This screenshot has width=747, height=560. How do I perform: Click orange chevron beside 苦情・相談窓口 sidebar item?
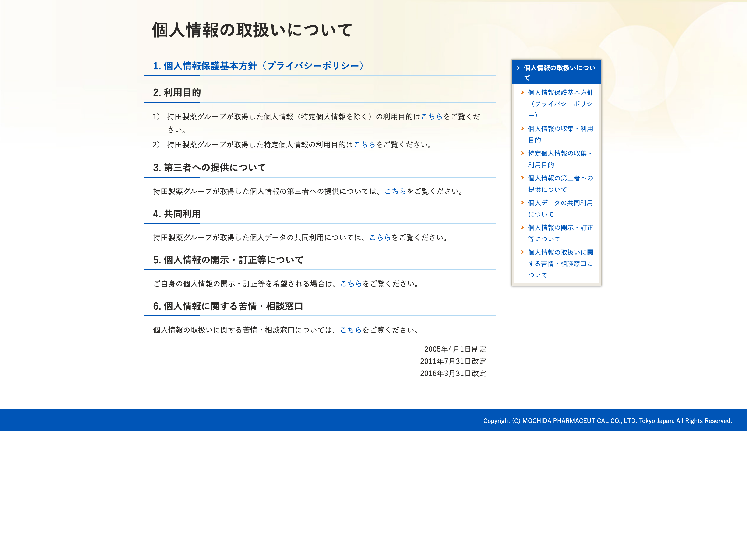[522, 252]
